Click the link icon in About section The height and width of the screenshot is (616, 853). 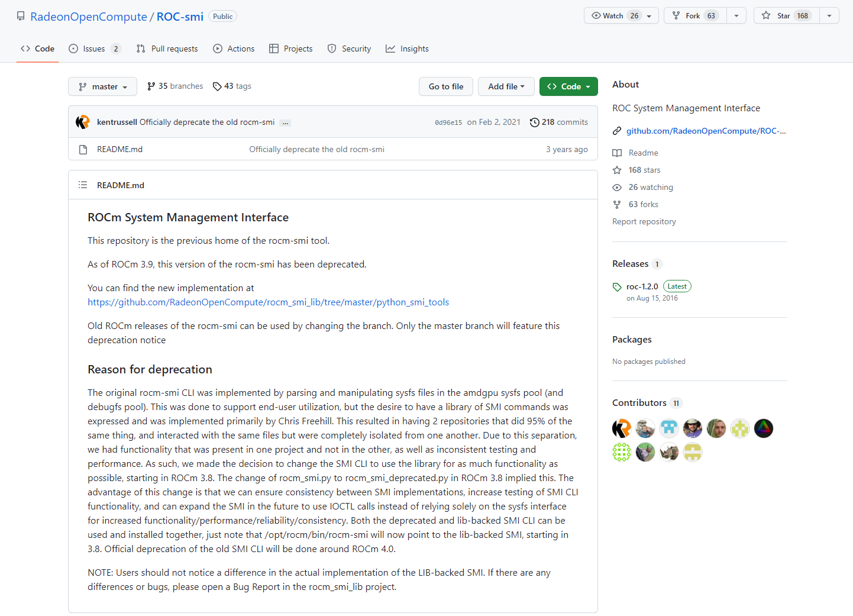tap(617, 131)
